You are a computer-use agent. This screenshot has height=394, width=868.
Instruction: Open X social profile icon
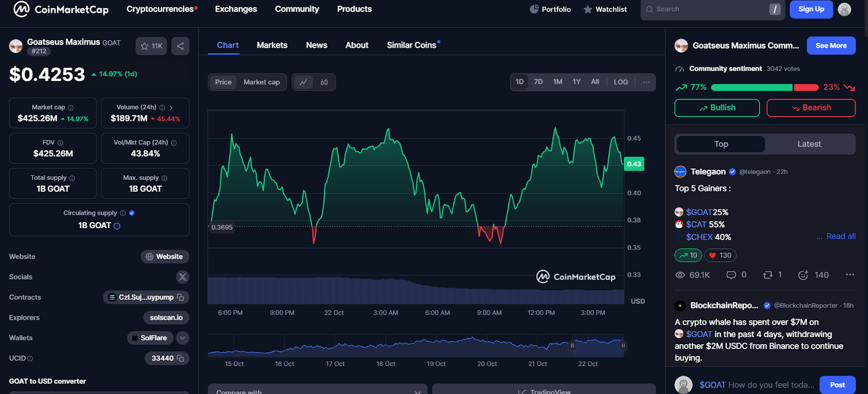pos(182,277)
